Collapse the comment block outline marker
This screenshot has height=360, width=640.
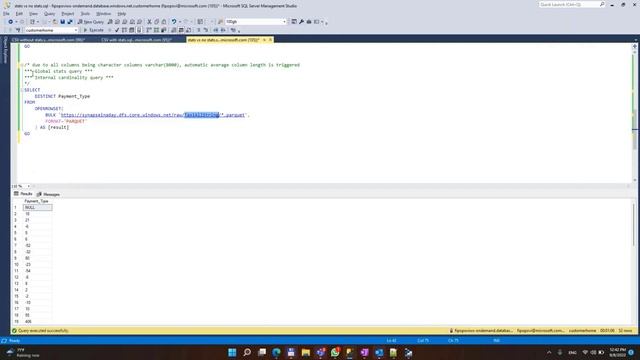click(x=22, y=65)
